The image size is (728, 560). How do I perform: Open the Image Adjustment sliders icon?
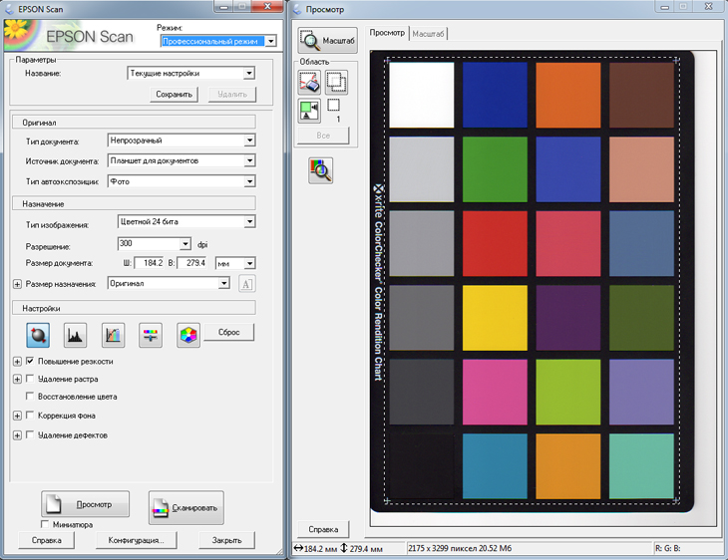point(151,335)
